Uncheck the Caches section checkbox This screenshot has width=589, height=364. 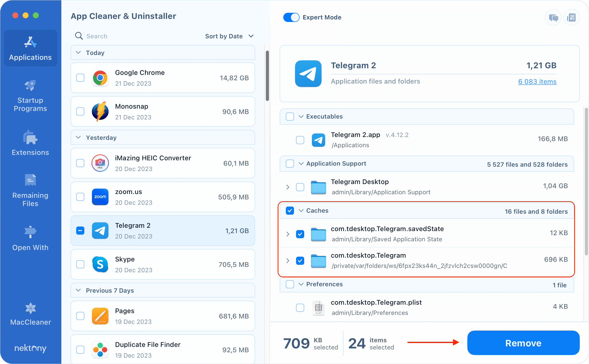[x=290, y=210]
